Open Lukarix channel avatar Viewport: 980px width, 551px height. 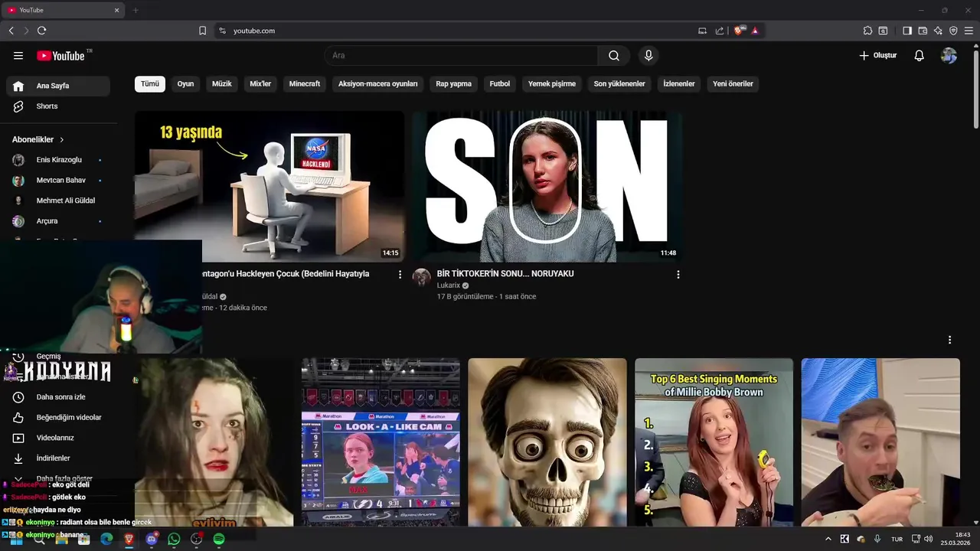pyautogui.click(x=422, y=277)
